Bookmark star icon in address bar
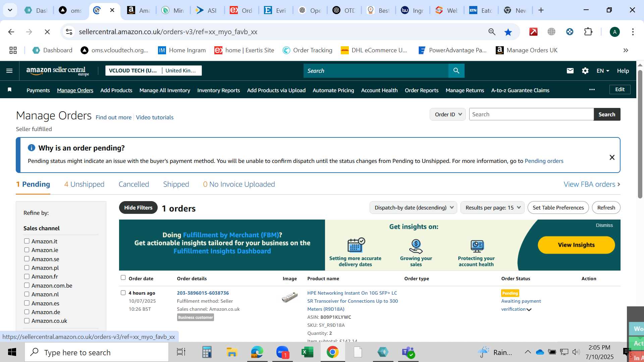Viewport: 644px width, 362px height. click(508, 32)
